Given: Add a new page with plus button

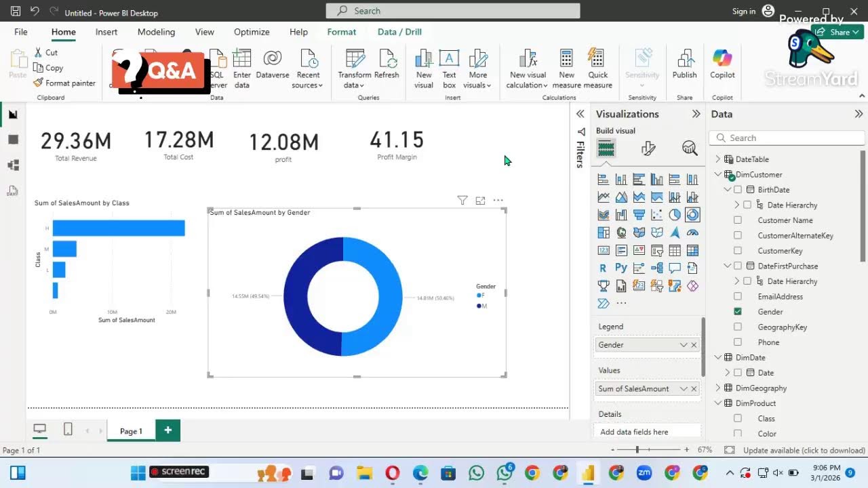Looking at the screenshot, I should 167,430.
